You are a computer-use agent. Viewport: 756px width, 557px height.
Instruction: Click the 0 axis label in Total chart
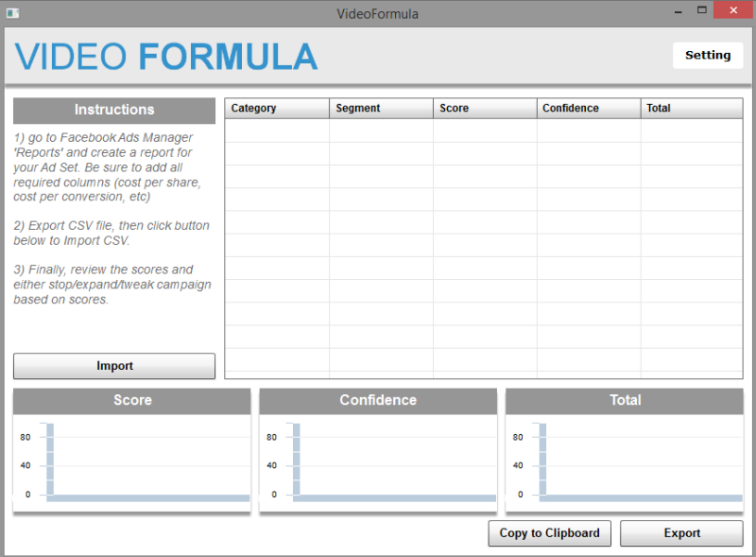[520, 495]
